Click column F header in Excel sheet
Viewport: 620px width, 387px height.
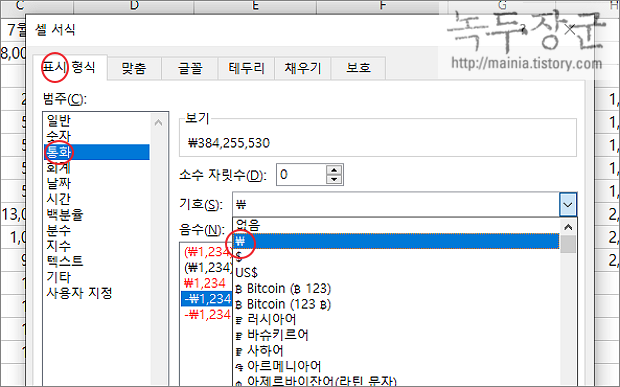[382, 7]
